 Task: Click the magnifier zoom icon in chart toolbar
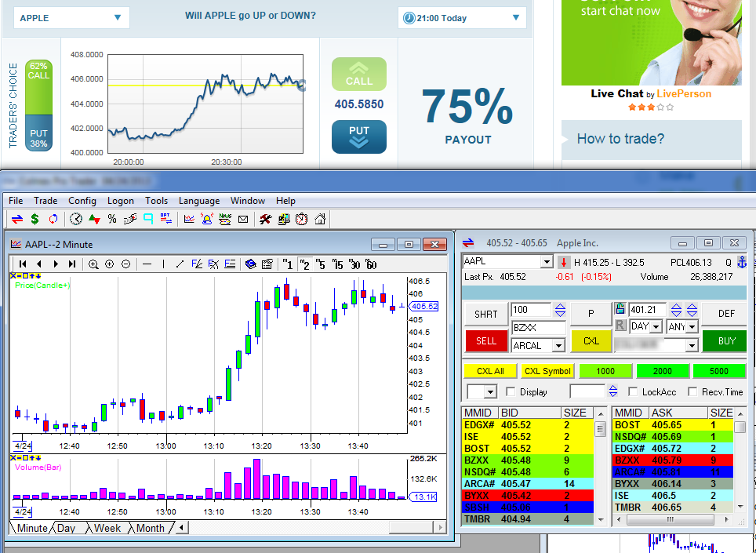point(93,264)
